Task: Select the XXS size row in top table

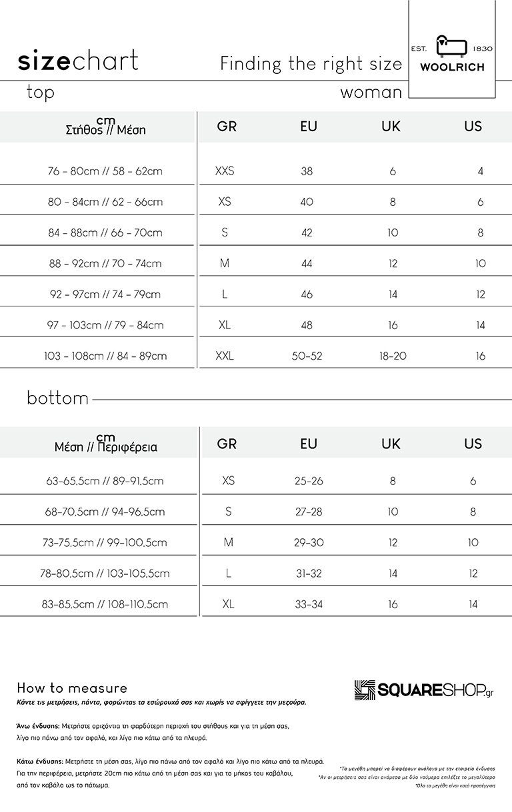Action: pos(256,171)
